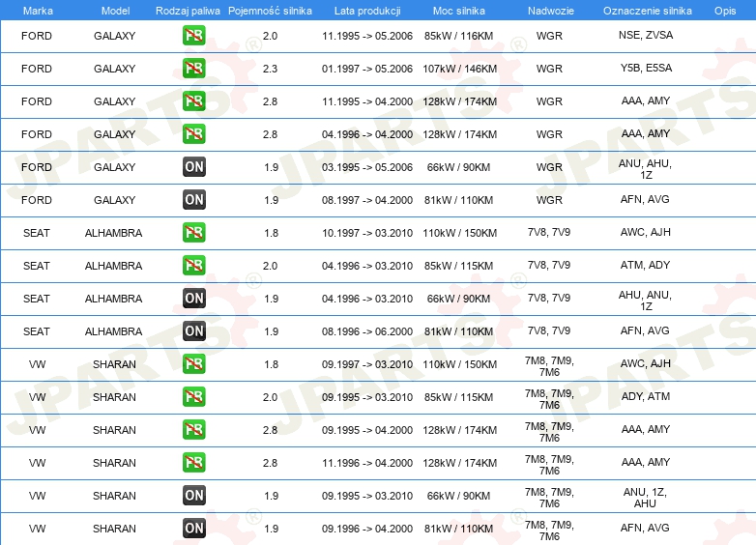
Task: Click ON diesel icon for Sharan 66kW
Action: click(193, 496)
